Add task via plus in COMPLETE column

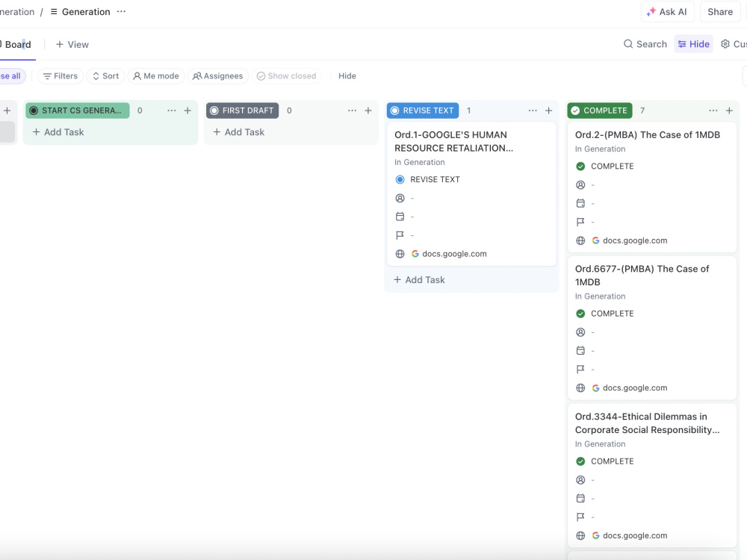(x=729, y=111)
